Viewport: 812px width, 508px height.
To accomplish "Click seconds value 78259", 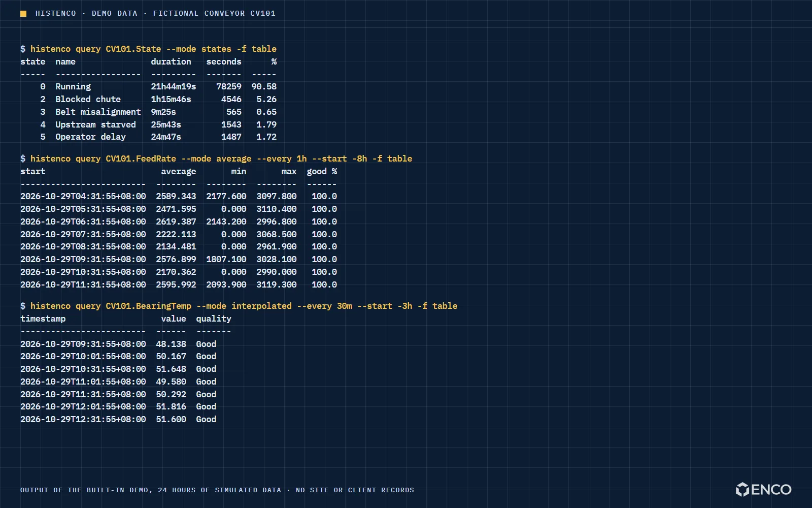I will click(x=229, y=86).
